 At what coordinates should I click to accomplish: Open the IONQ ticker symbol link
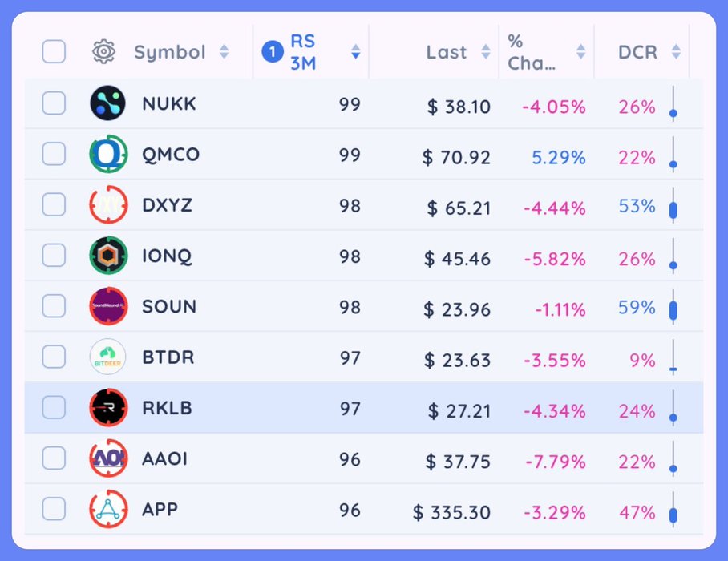tap(167, 256)
